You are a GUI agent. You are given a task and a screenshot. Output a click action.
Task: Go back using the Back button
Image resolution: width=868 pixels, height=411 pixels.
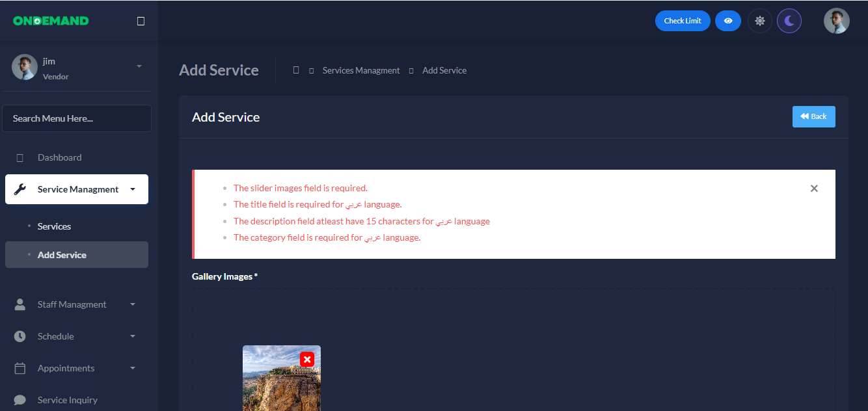[813, 116]
